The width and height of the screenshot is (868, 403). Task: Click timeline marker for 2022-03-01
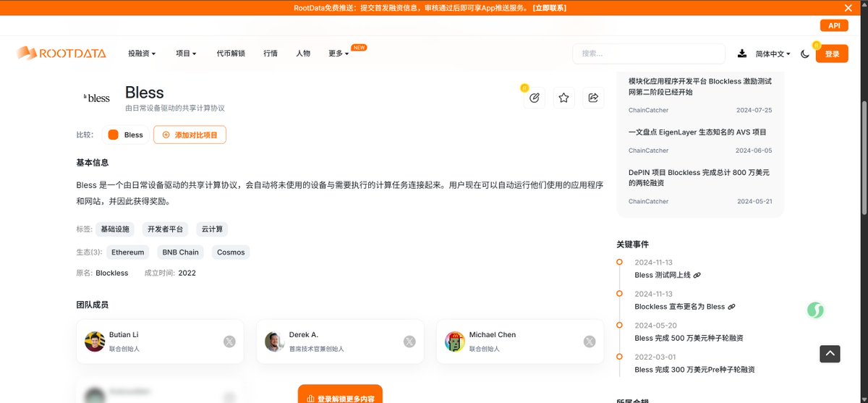(x=619, y=357)
